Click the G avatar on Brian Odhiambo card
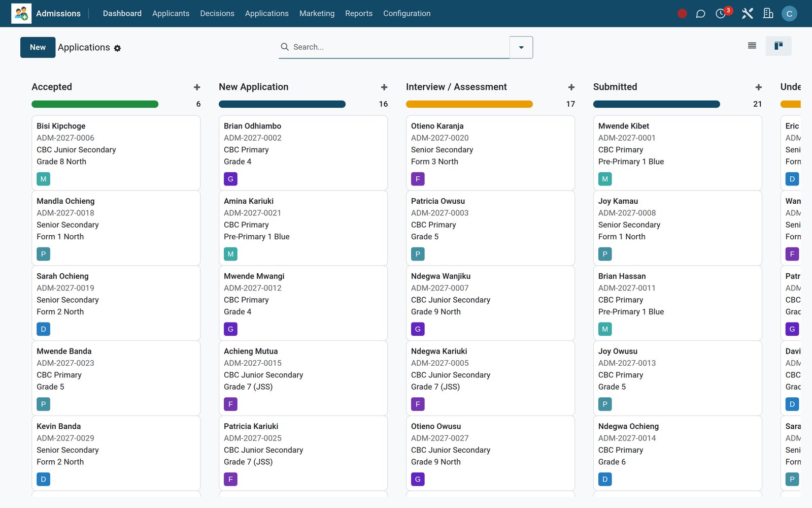This screenshot has height=508, width=812. point(230,179)
